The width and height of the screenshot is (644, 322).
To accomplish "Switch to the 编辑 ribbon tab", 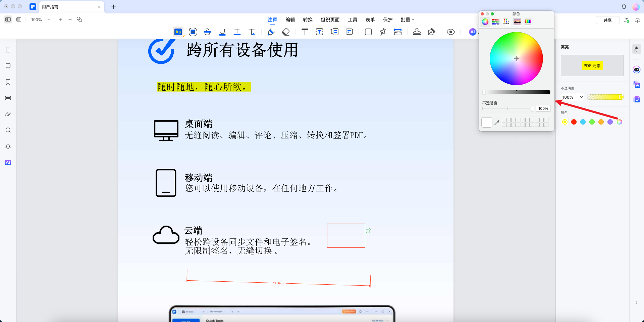I will pos(290,19).
